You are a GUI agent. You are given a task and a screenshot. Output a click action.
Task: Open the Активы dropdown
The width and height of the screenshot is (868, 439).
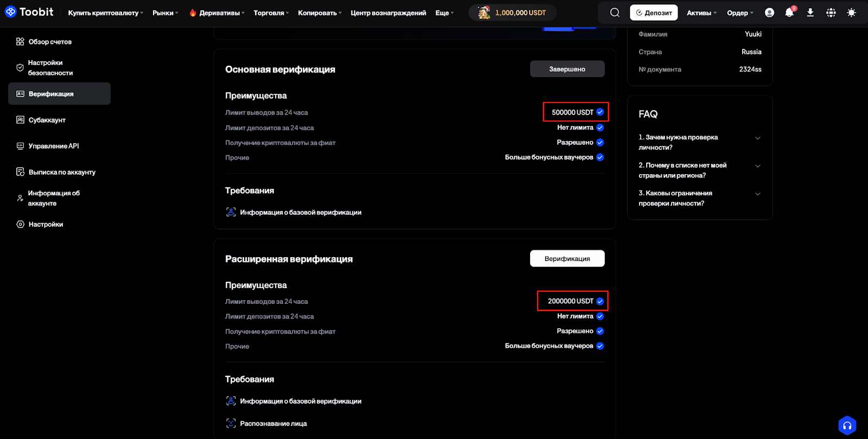coord(701,13)
